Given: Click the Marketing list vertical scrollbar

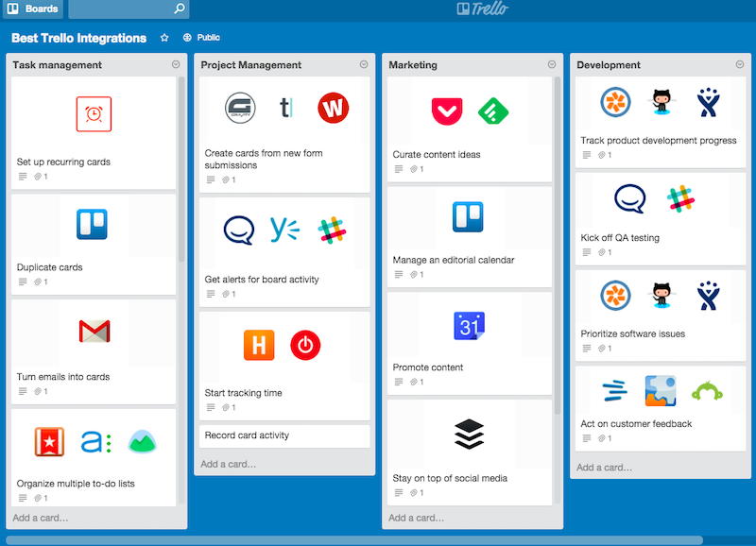Looking at the screenshot, I should 558,246.
